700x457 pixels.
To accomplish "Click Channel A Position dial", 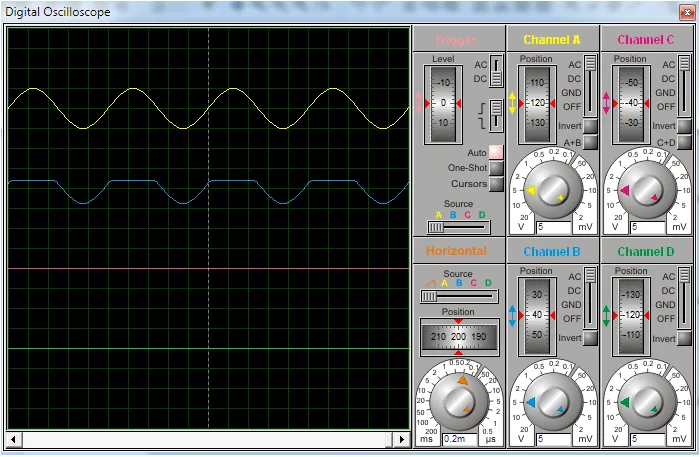I will click(537, 104).
